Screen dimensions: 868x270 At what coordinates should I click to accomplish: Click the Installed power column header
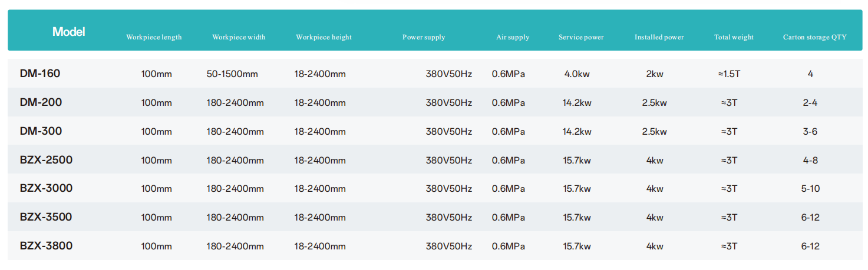pos(659,37)
